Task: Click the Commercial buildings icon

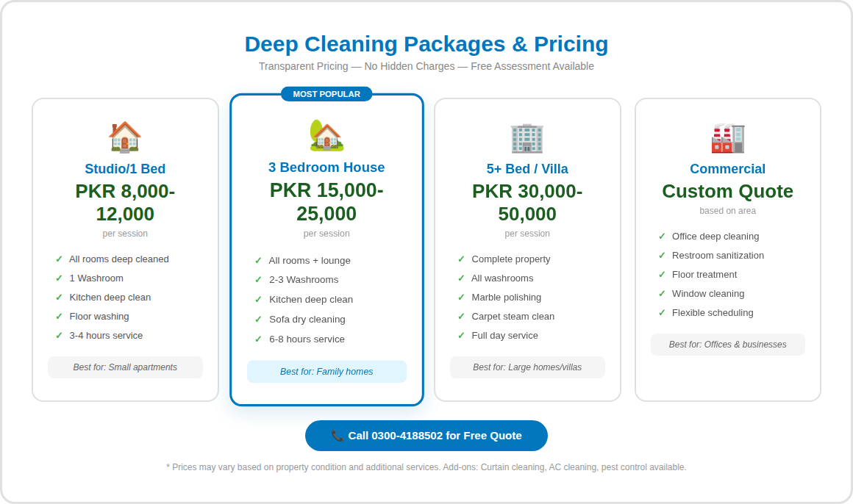Action: point(728,137)
